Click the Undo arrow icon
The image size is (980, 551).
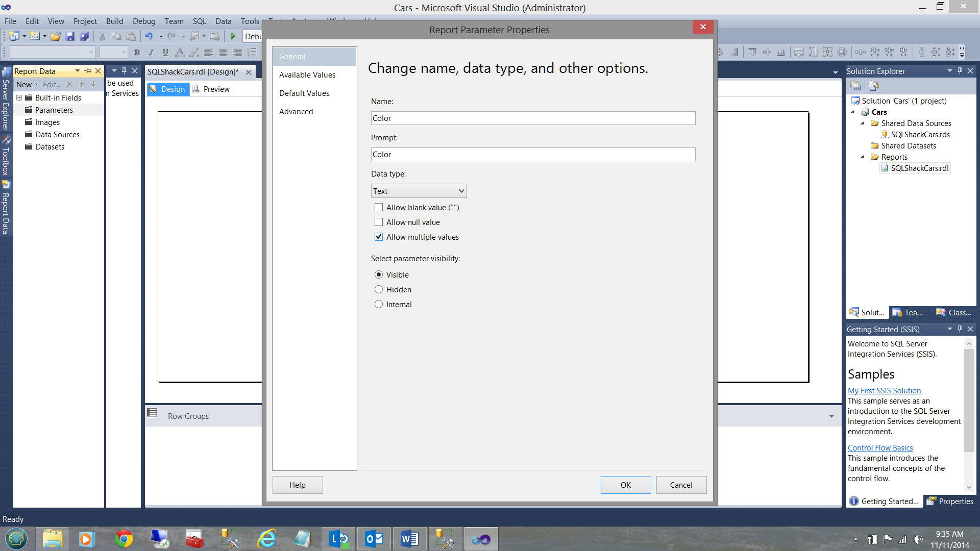point(149,36)
